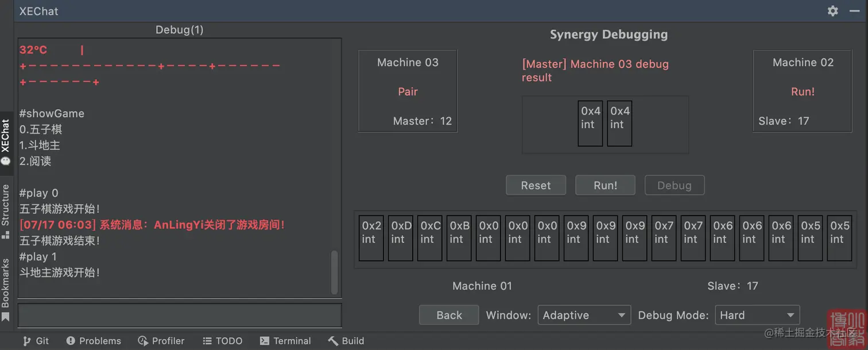Click the chat log scrollbar
Screen dimensions: 868x350
pyautogui.click(x=335, y=271)
